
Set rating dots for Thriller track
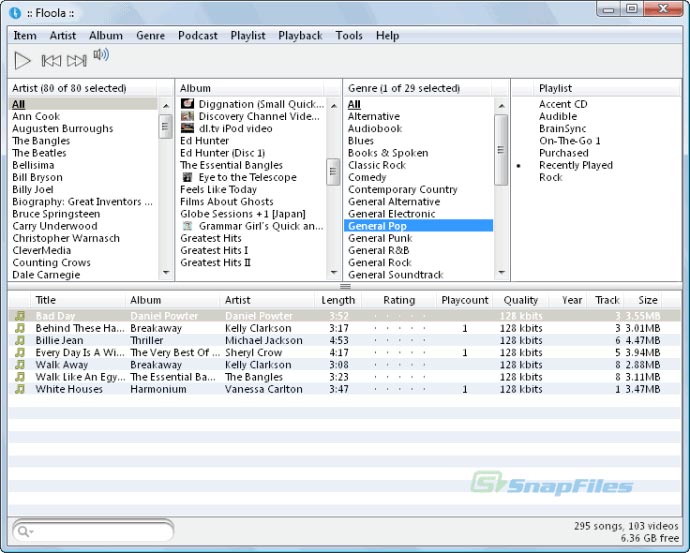pos(399,341)
